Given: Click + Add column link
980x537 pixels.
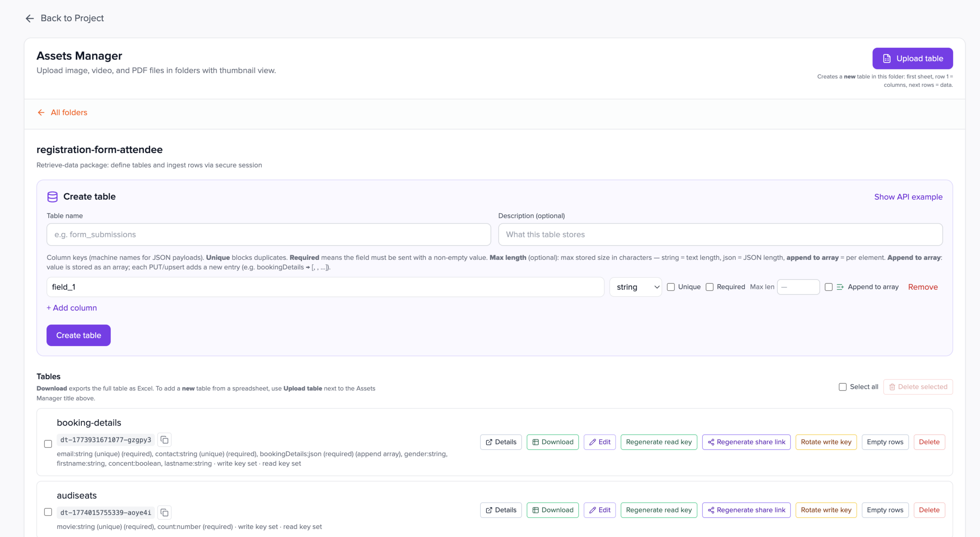Looking at the screenshot, I should [x=72, y=308].
